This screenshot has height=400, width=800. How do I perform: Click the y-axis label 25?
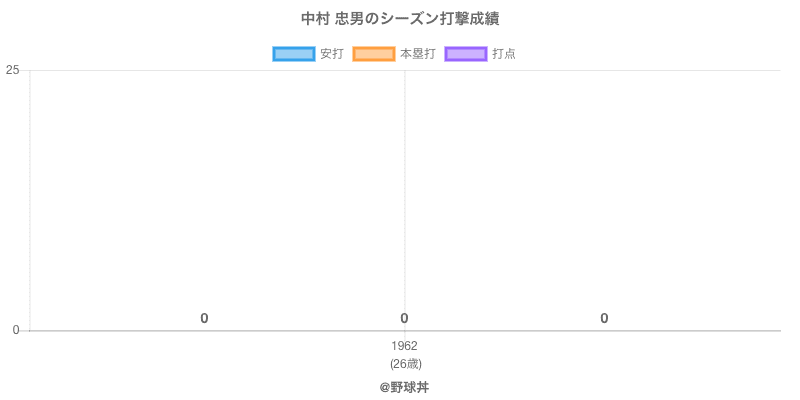pos(13,70)
